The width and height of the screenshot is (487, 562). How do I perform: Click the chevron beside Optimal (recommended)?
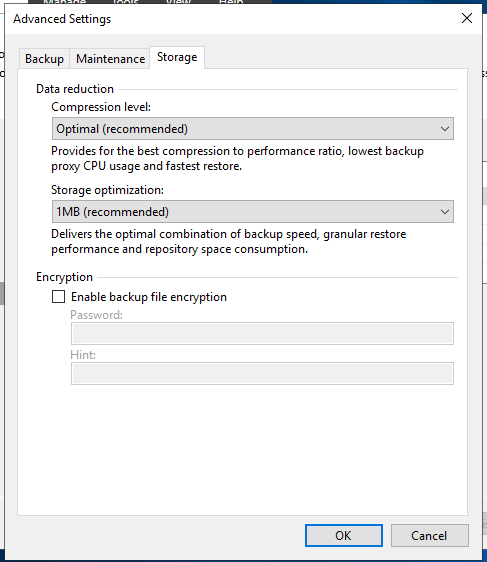pyautogui.click(x=445, y=129)
